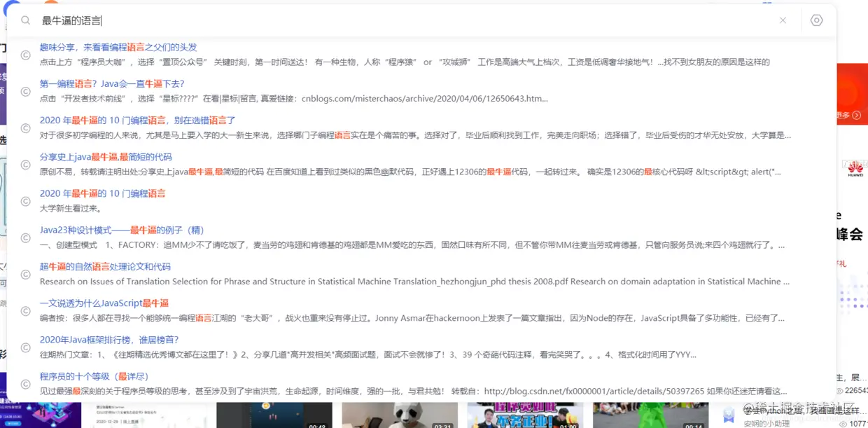Click the history icon beside "程序员的十个等级"
Image resolution: width=868 pixels, height=428 pixels.
[25, 384]
